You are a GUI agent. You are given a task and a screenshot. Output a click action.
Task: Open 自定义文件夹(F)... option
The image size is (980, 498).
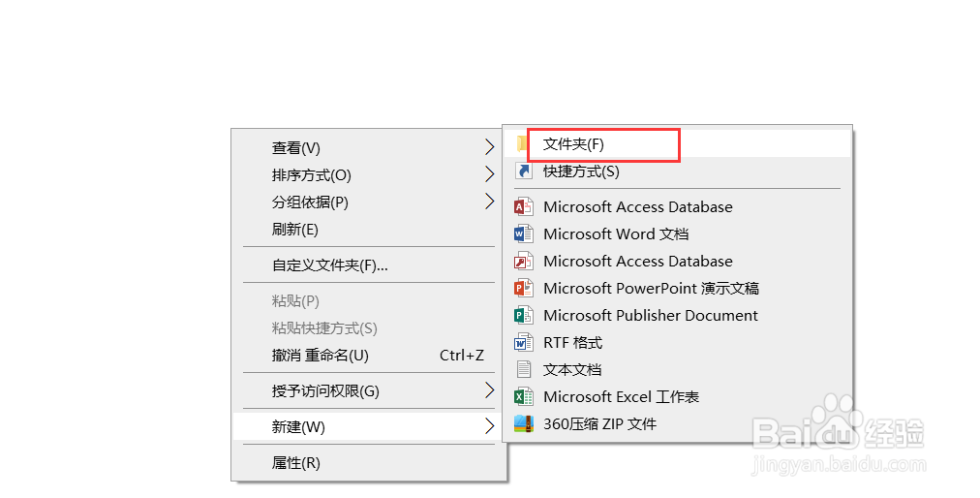(369, 265)
